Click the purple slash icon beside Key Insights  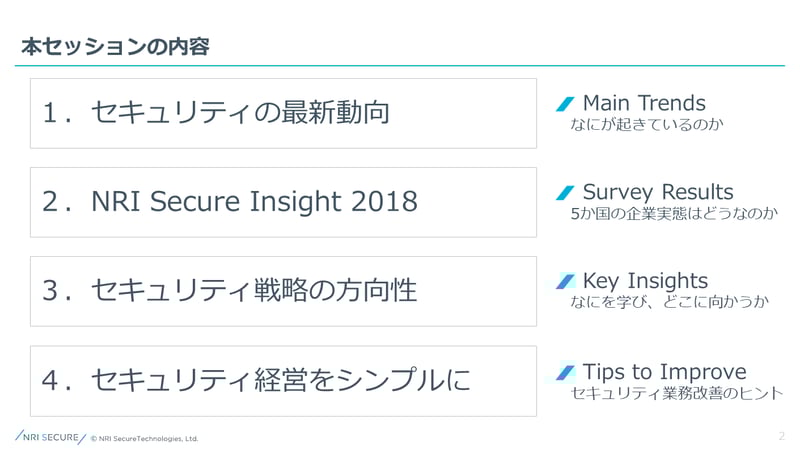(565, 281)
